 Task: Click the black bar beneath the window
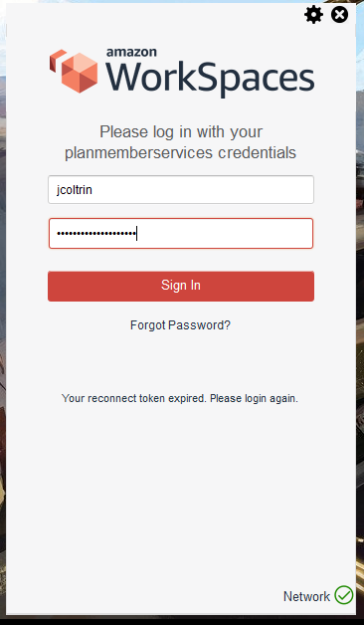(x=182, y=620)
